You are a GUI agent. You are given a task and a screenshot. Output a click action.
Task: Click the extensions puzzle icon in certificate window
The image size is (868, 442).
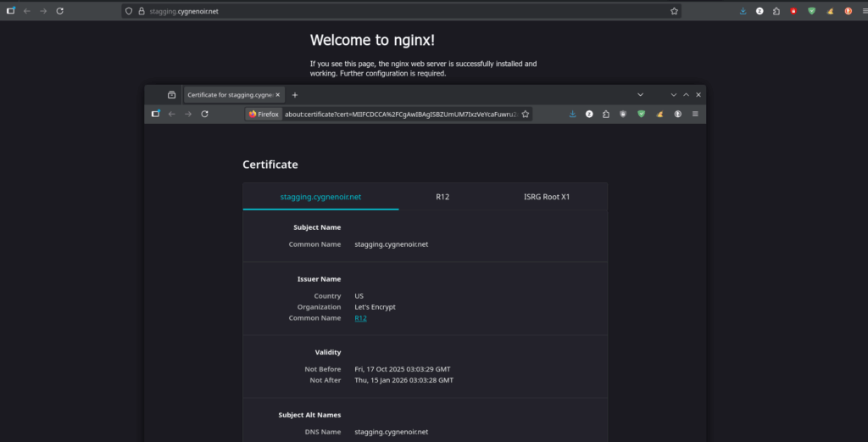coord(606,114)
